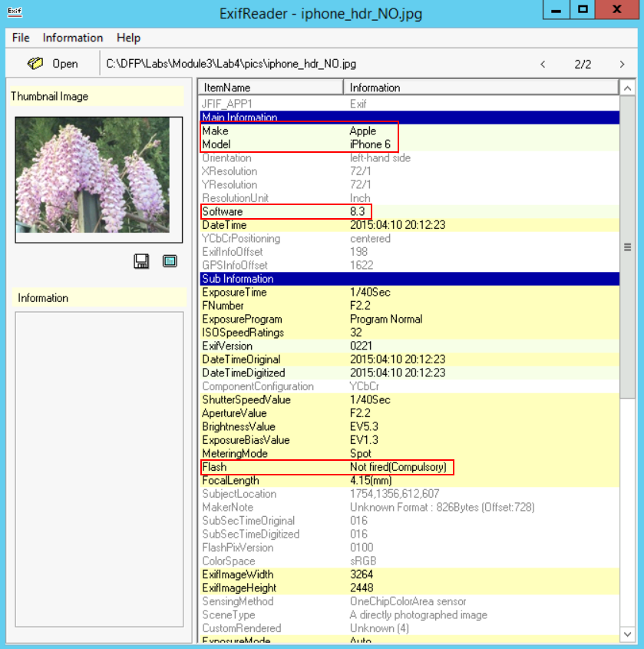Click the wisteria thumbnail image
The width and height of the screenshot is (644, 649).
coord(98,175)
